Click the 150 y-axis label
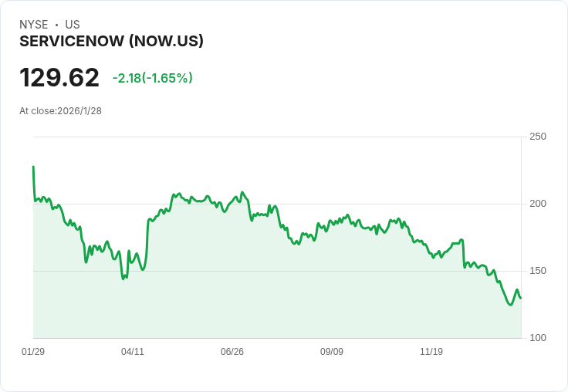This screenshot has width=568, height=392. 538,271
